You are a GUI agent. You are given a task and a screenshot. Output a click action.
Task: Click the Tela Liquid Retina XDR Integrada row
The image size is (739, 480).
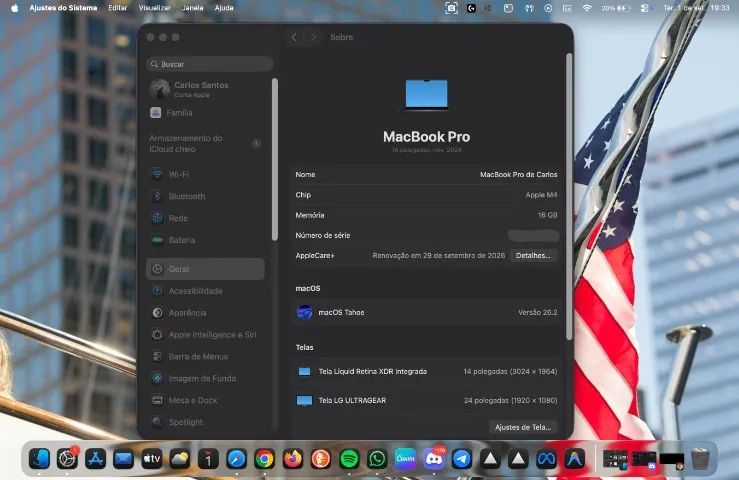427,372
